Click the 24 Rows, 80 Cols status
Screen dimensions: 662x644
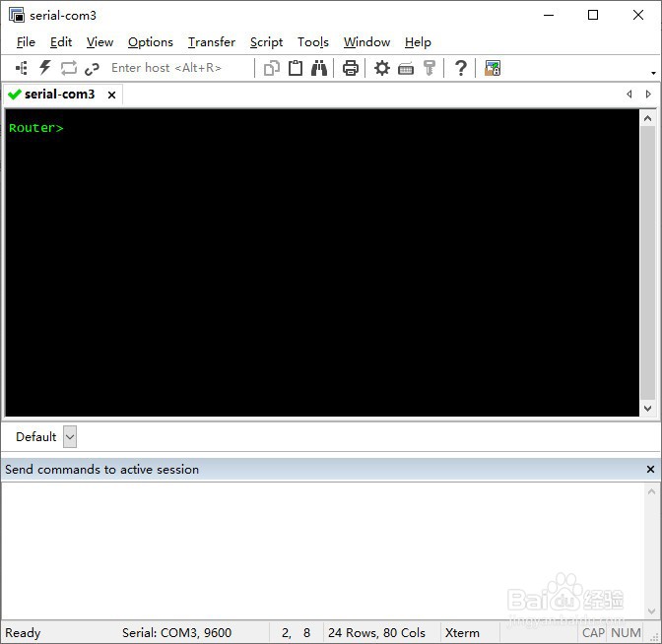[x=376, y=632]
